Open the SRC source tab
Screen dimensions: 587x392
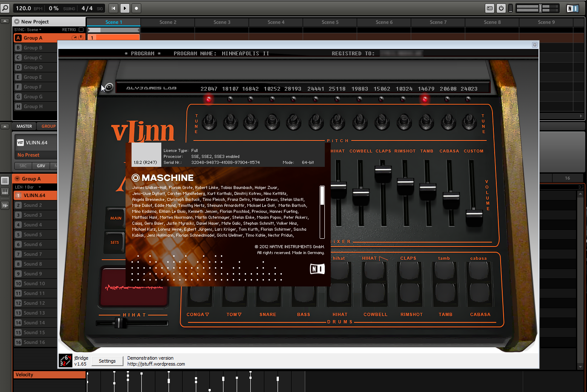click(x=23, y=166)
